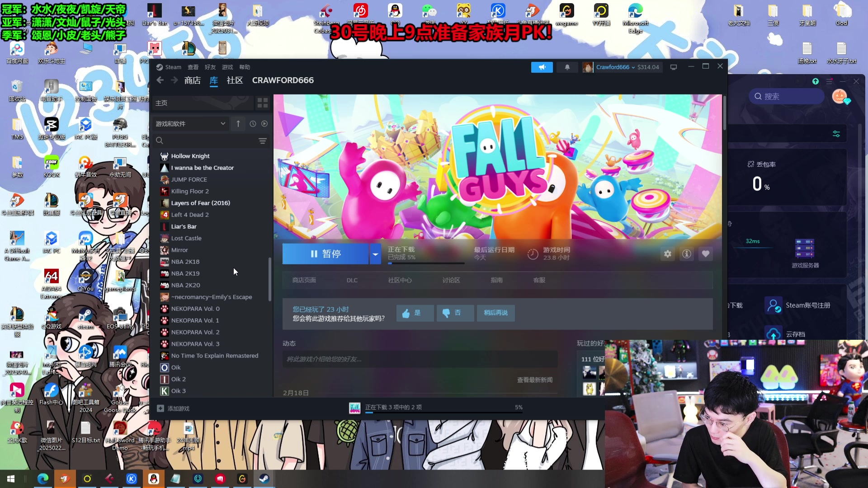
Task: Click search box in accelerator window
Action: click(787, 96)
